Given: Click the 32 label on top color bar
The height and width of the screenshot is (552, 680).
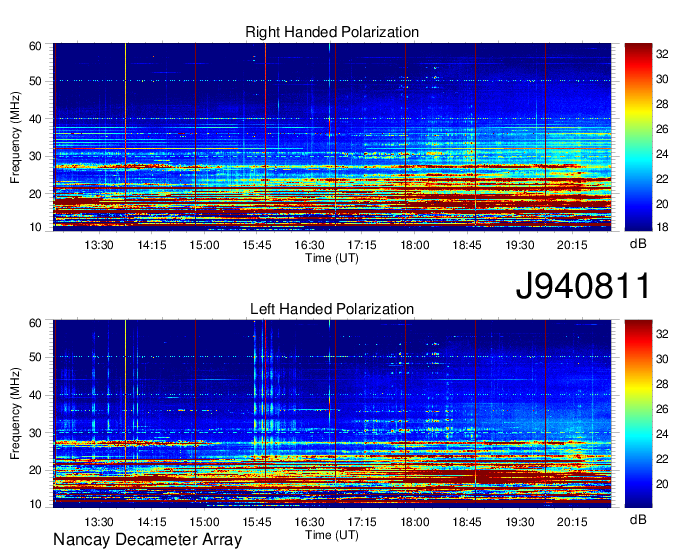Looking at the screenshot, I should [x=662, y=54].
